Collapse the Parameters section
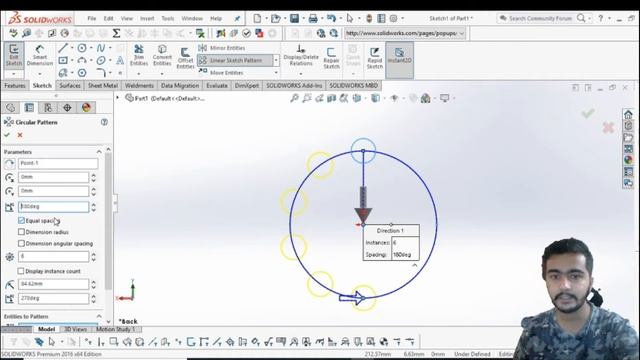This screenshot has width=640, height=360. [x=99, y=152]
